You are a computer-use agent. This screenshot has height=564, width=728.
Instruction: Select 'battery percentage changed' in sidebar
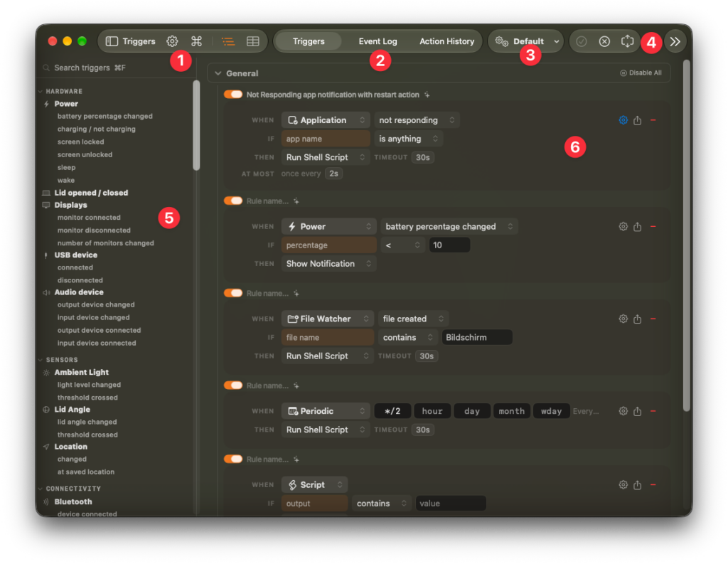click(x=105, y=116)
